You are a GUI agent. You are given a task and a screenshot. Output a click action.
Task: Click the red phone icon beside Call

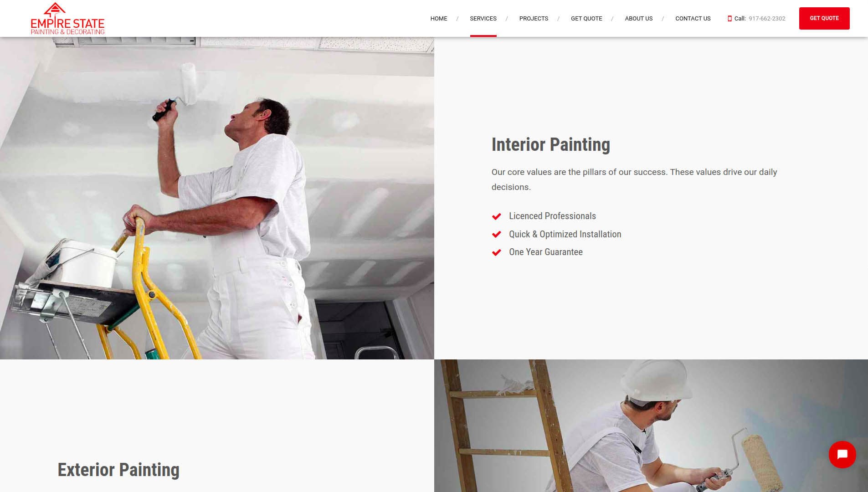pyautogui.click(x=729, y=19)
